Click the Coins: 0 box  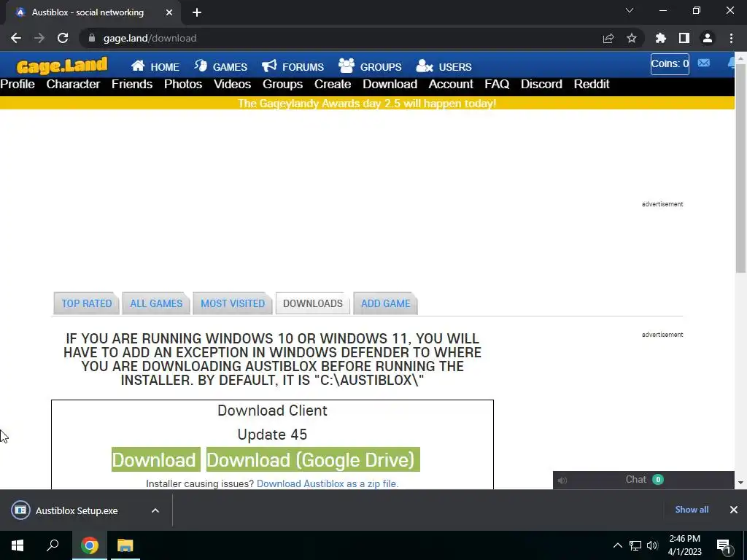[x=670, y=64]
